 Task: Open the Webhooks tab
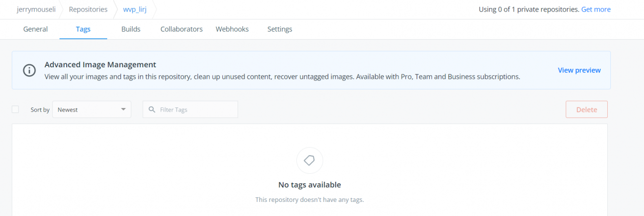[232, 29]
